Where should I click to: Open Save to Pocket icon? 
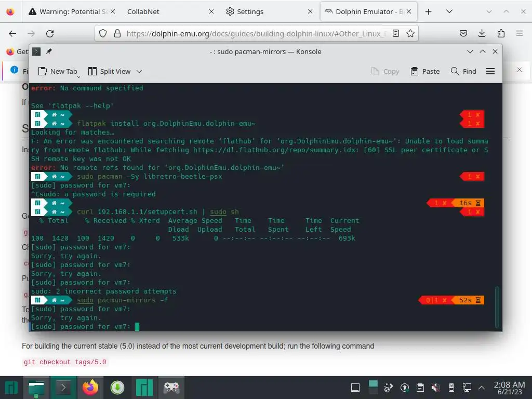463,33
